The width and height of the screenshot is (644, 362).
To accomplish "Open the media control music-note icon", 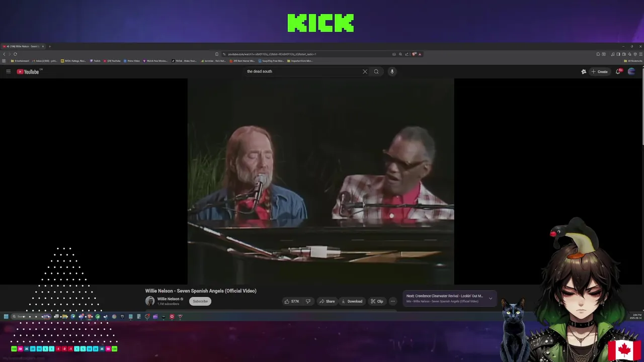I will (612, 54).
